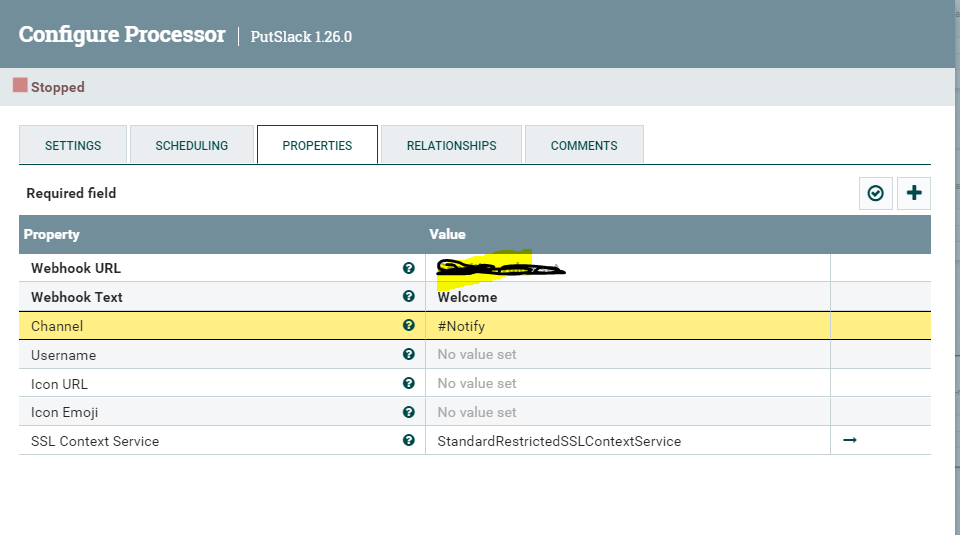The width and height of the screenshot is (960, 535).
Task: Click the Value column header
Action: point(447,234)
